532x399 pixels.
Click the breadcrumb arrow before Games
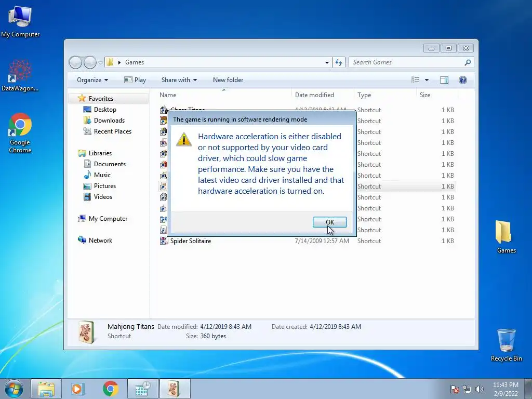tap(119, 62)
